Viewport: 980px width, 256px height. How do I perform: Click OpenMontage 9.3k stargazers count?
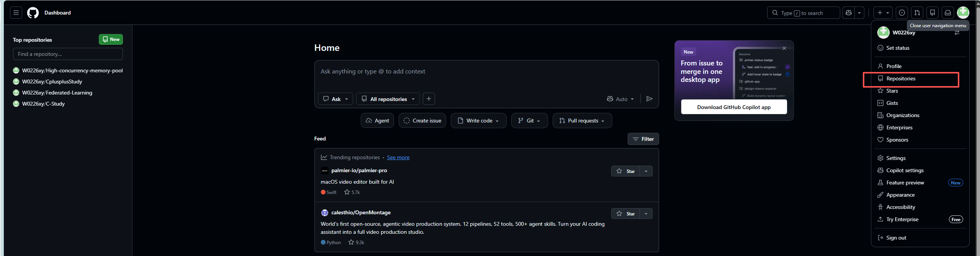356,242
